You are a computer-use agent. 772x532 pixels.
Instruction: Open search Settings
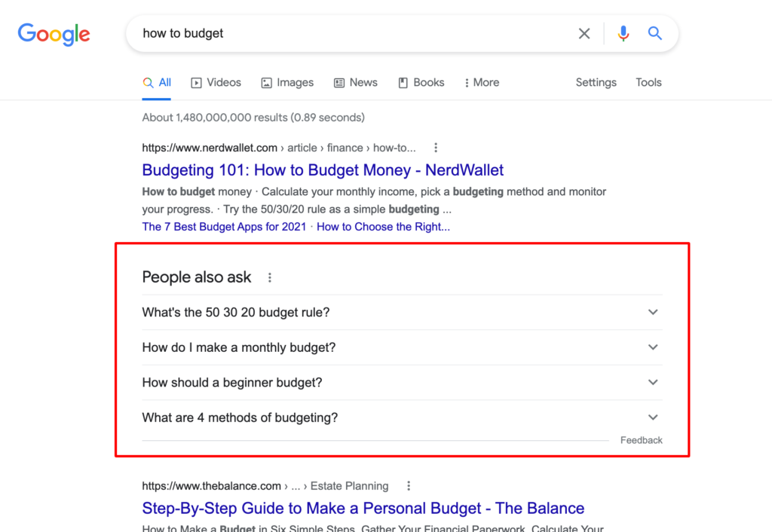(x=596, y=83)
